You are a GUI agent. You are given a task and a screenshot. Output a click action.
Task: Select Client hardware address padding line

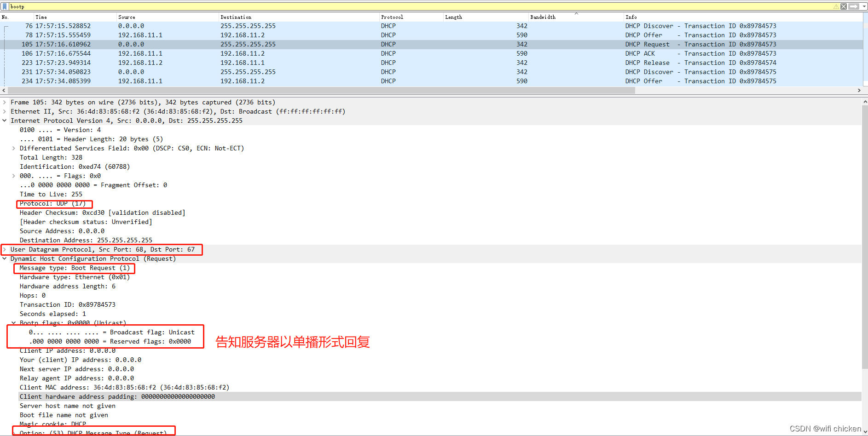[x=440, y=396]
